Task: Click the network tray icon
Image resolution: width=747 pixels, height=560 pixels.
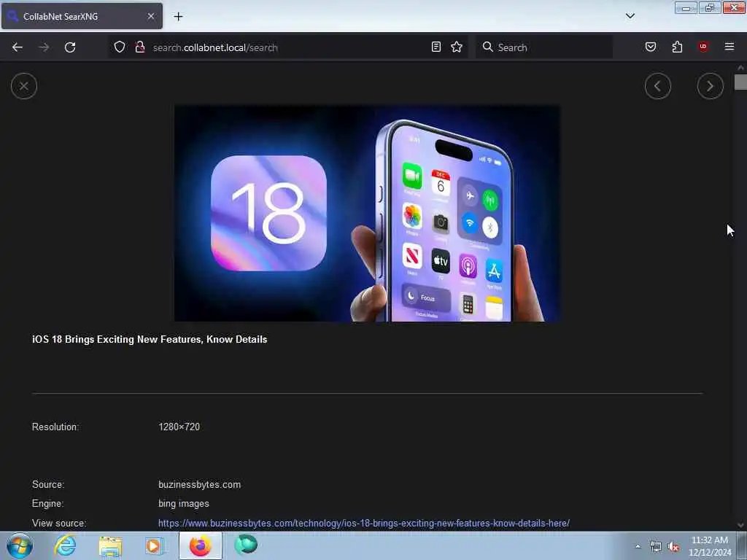Action: point(656,547)
